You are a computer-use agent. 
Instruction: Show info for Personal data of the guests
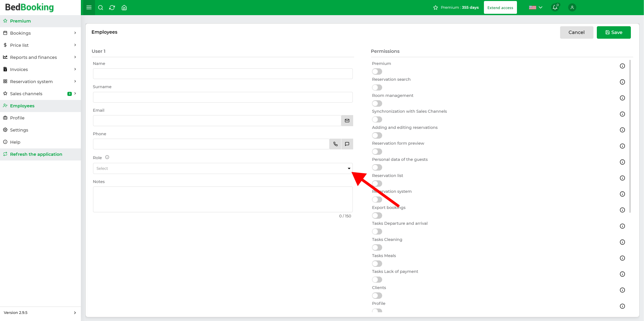622,162
